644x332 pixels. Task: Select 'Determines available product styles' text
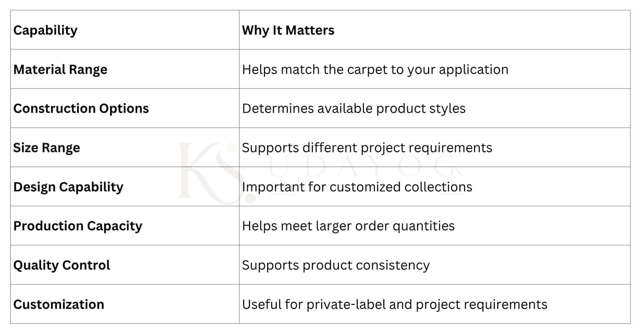[354, 109]
